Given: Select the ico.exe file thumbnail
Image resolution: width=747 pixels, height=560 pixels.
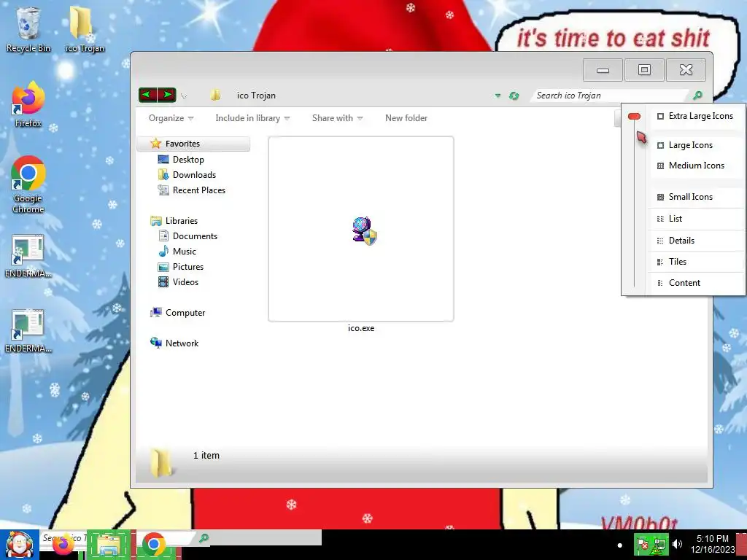Looking at the screenshot, I should pos(361,229).
